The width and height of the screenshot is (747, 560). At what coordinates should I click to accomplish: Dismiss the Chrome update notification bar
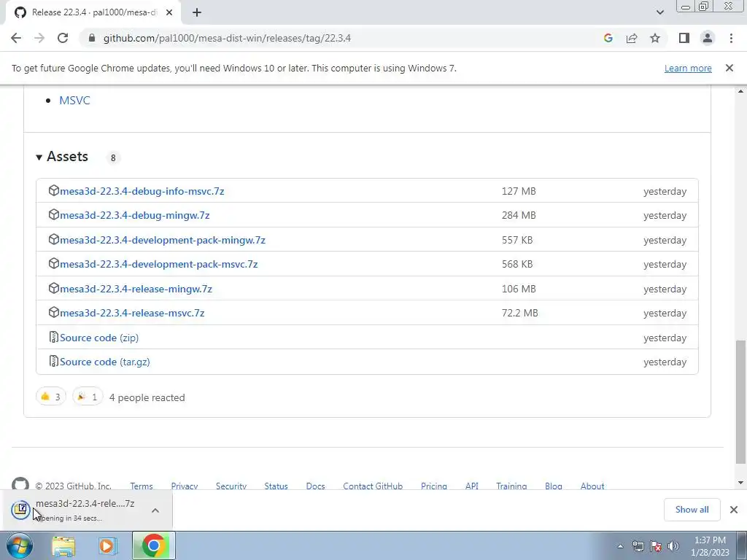(x=729, y=68)
